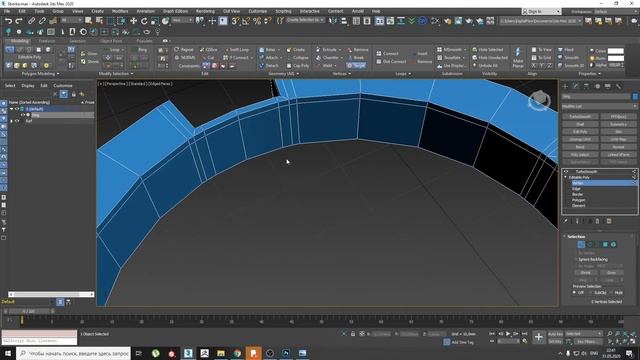This screenshot has width=640, height=360.
Task: Click Make Planar in Align panel
Action: pyautogui.click(x=518, y=58)
